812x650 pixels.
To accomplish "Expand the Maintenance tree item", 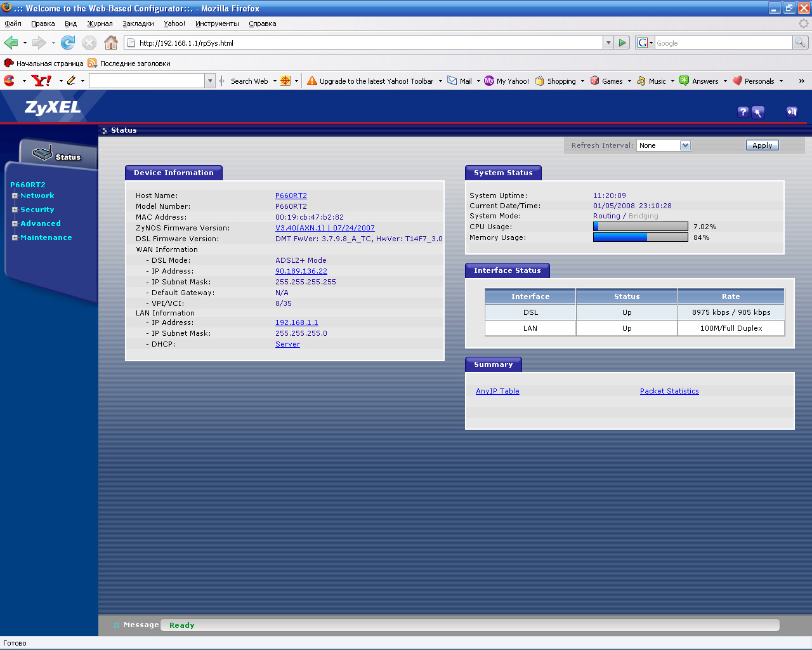I will click(x=15, y=237).
